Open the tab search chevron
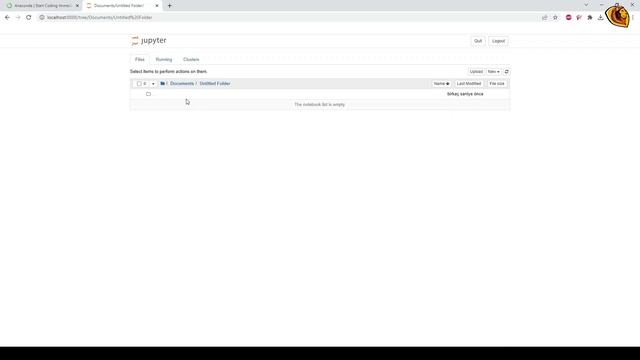 point(586,5)
